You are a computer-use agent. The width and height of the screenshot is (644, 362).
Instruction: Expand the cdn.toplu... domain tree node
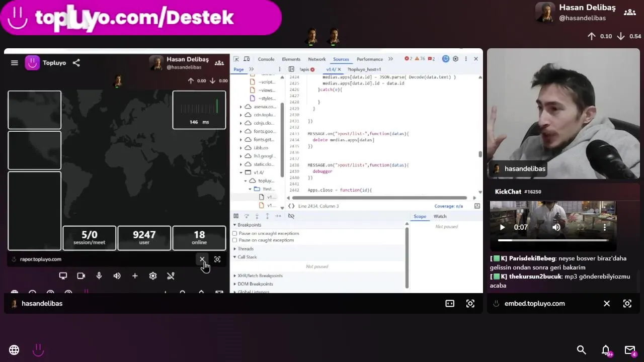[x=240, y=115]
